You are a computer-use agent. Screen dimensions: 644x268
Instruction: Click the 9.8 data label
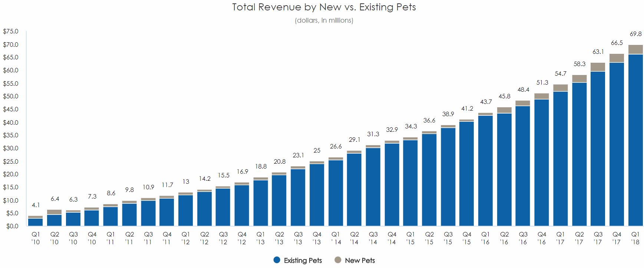[x=129, y=190]
